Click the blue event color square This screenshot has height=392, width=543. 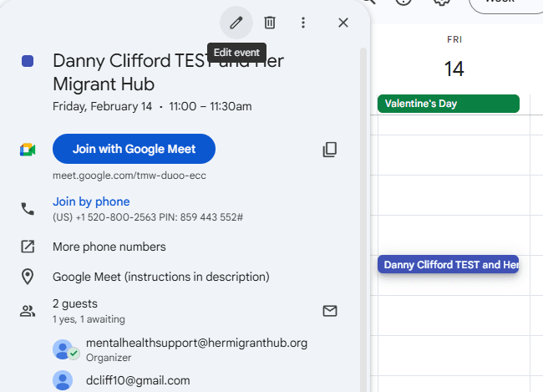(x=28, y=61)
